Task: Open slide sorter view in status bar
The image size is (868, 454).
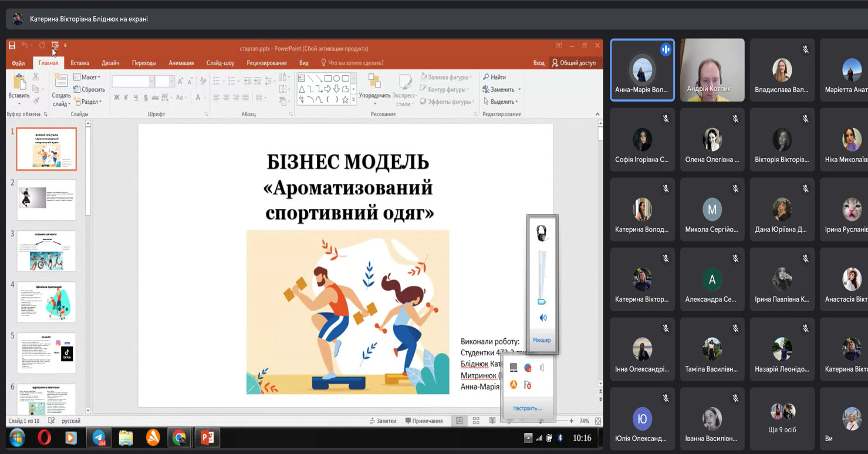Action: (x=476, y=421)
